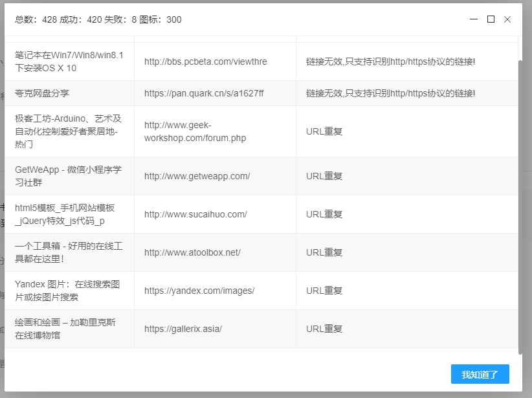Close the import result dialog

pyautogui.click(x=507, y=19)
